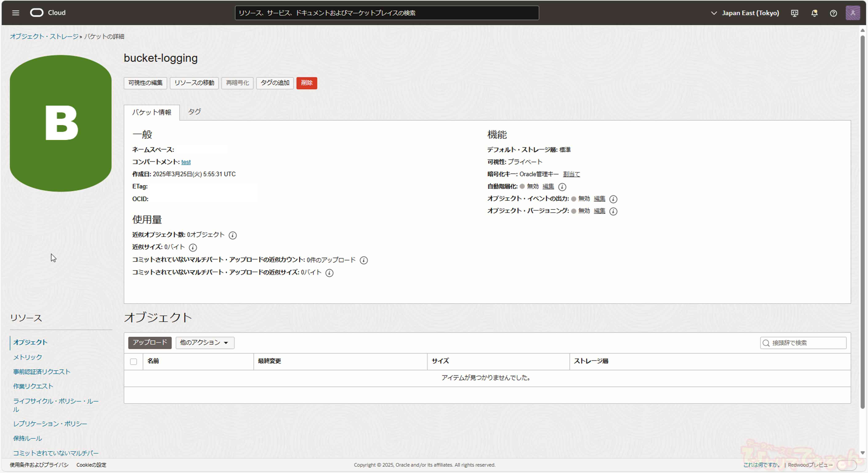
Task: Click info icon beside 近似サイズ
Action: tap(193, 248)
